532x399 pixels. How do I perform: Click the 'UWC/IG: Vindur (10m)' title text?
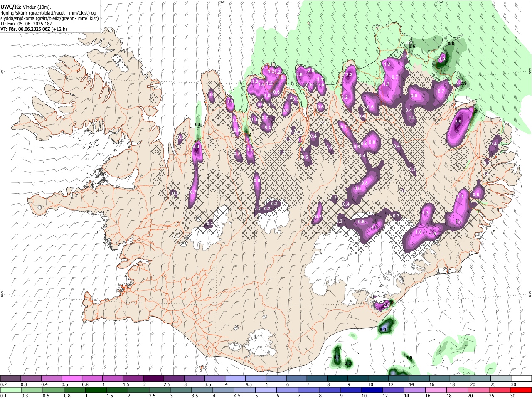tap(25, 7)
